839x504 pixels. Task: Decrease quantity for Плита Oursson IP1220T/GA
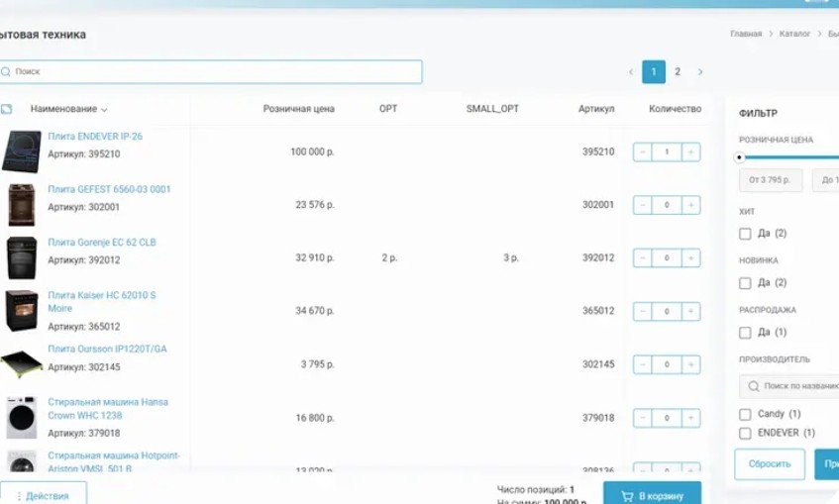tap(643, 364)
